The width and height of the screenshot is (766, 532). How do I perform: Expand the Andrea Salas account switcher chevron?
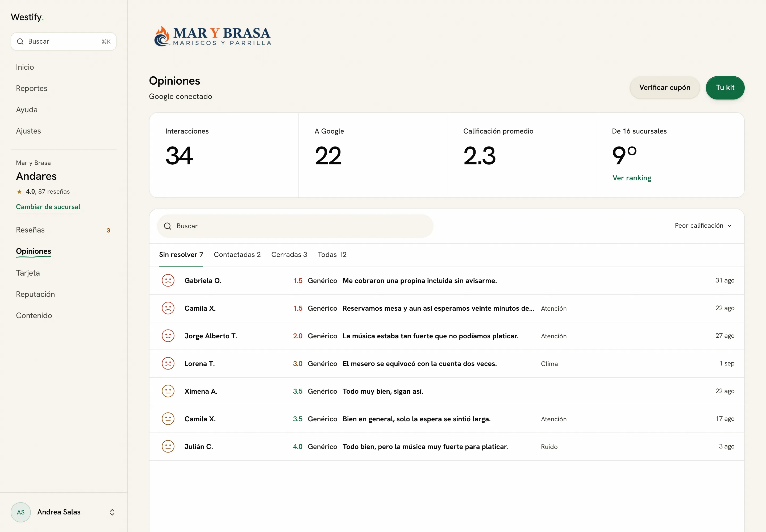(x=112, y=512)
